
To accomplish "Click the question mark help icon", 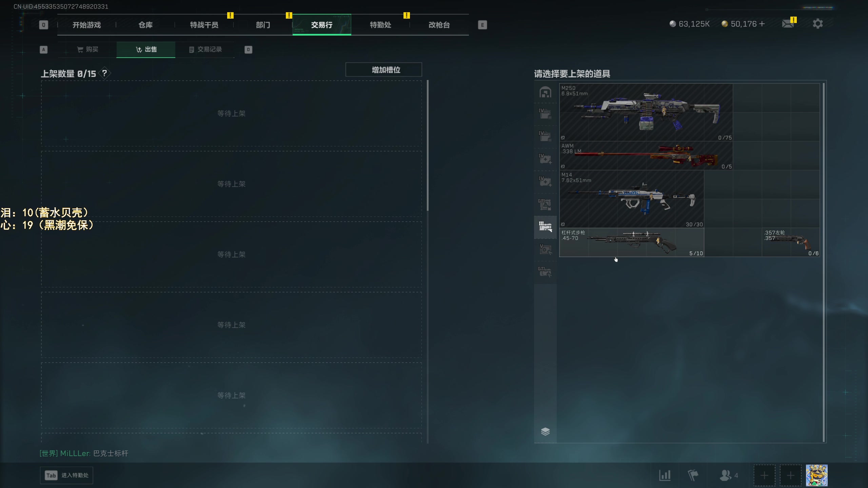I will click(105, 73).
